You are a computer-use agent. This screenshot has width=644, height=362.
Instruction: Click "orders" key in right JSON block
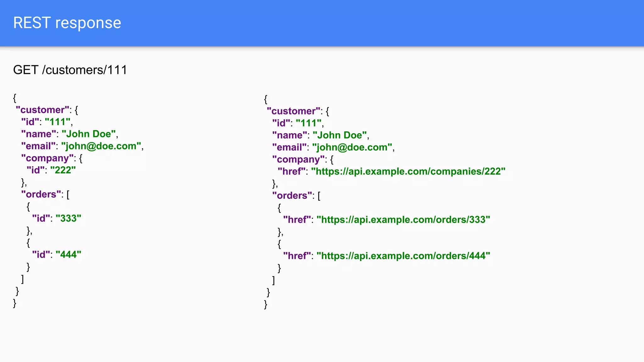point(292,195)
